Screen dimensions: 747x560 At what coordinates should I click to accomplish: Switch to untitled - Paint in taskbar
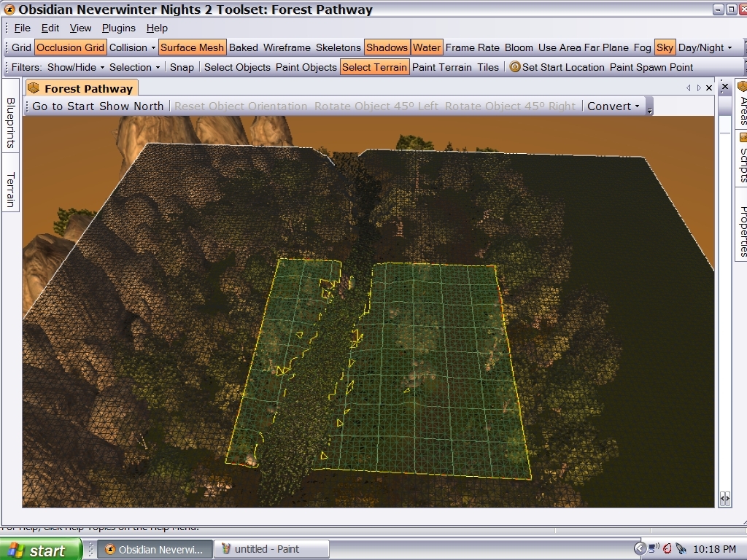274,549
